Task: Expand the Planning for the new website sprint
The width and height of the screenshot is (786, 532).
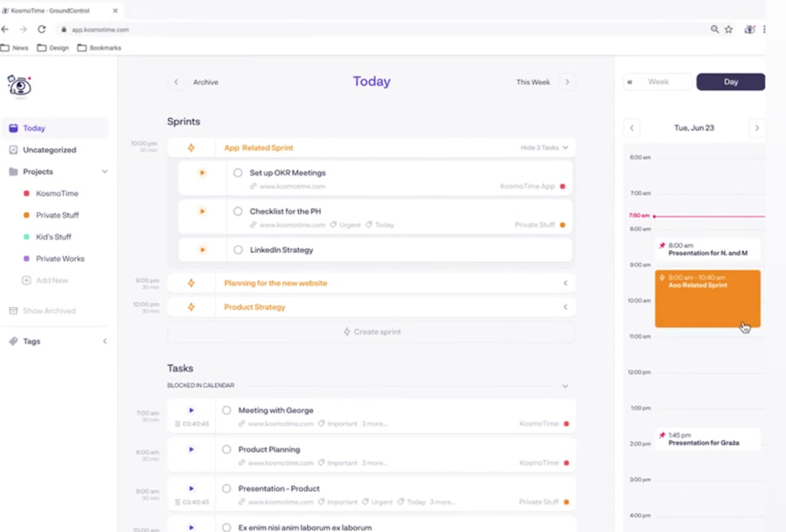Action: click(565, 282)
